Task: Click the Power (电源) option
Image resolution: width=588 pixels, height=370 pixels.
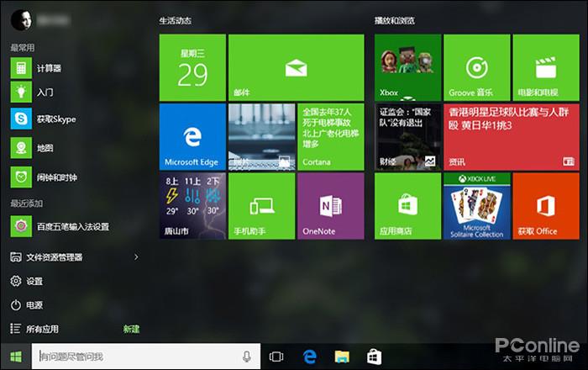Action: pyautogui.click(x=34, y=304)
